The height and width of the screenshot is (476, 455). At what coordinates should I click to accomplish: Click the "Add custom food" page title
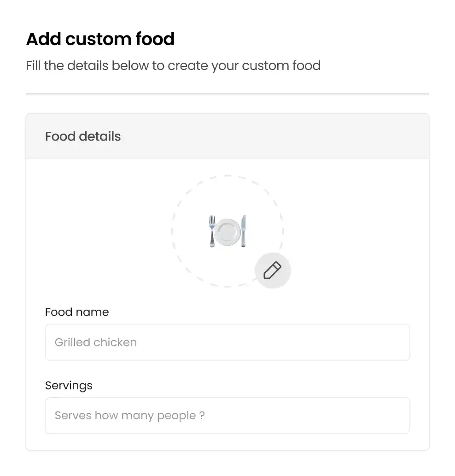[100, 39]
